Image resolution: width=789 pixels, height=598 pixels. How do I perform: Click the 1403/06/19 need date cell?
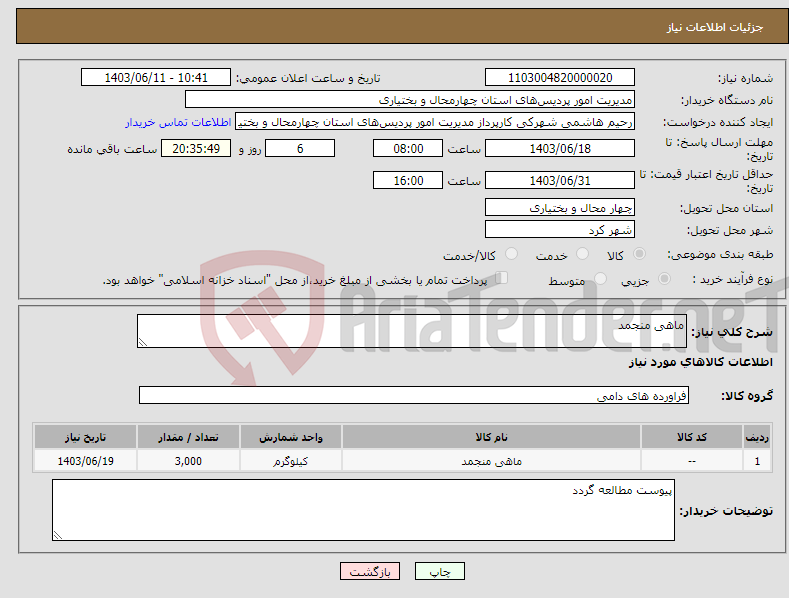pos(86,461)
